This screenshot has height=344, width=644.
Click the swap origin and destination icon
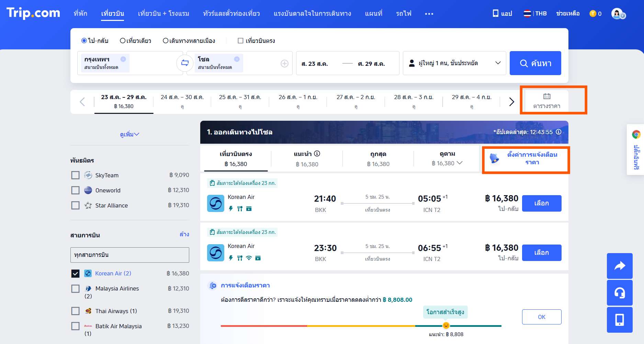pos(185,63)
